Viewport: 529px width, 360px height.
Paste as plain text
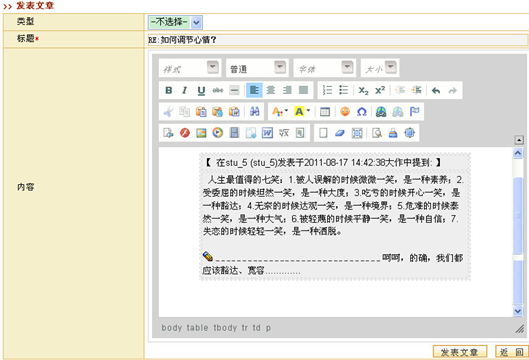pos(218,111)
